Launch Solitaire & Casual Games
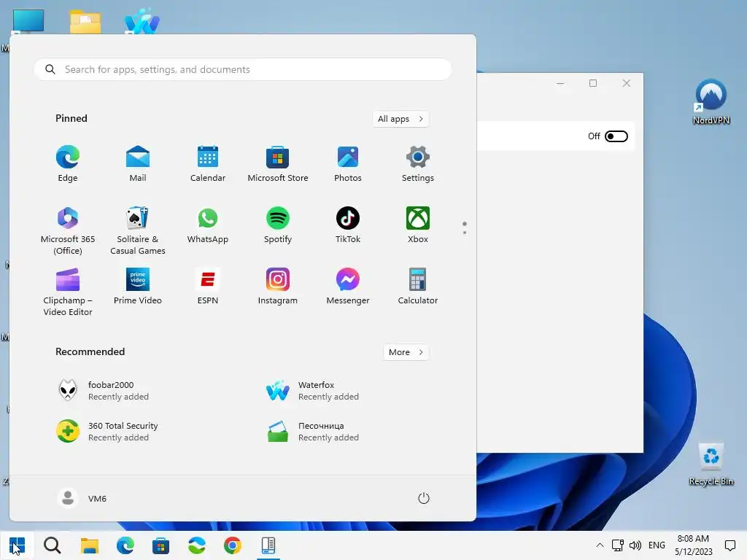 [x=138, y=231]
